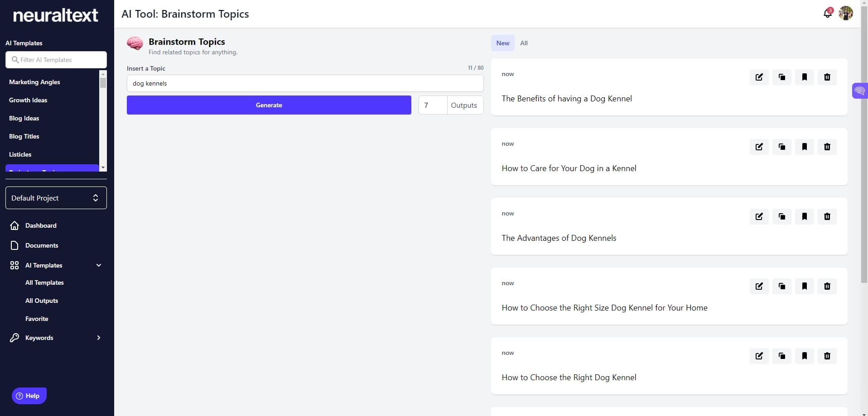The width and height of the screenshot is (868, 416).
Task: Click the Brainstorm Topics brain icon
Action: 135,43
